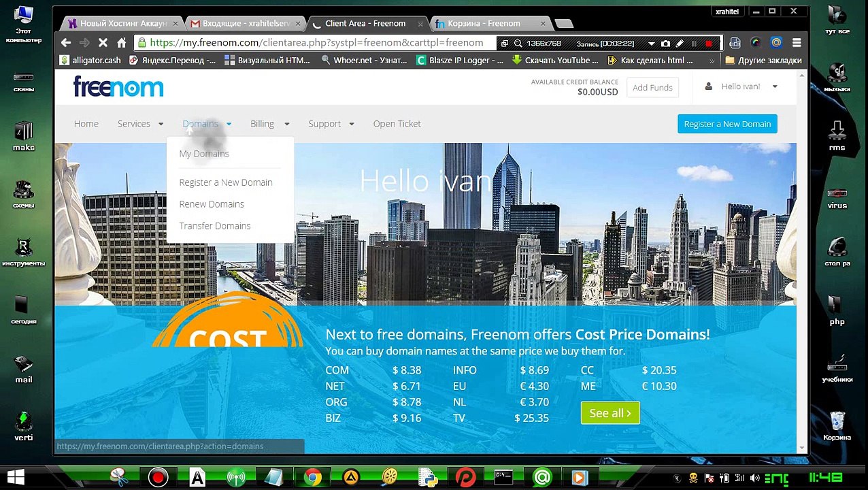The width and height of the screenshot is (868, 490).
Task: Click the Add Funds button
Action: [652, 87]
